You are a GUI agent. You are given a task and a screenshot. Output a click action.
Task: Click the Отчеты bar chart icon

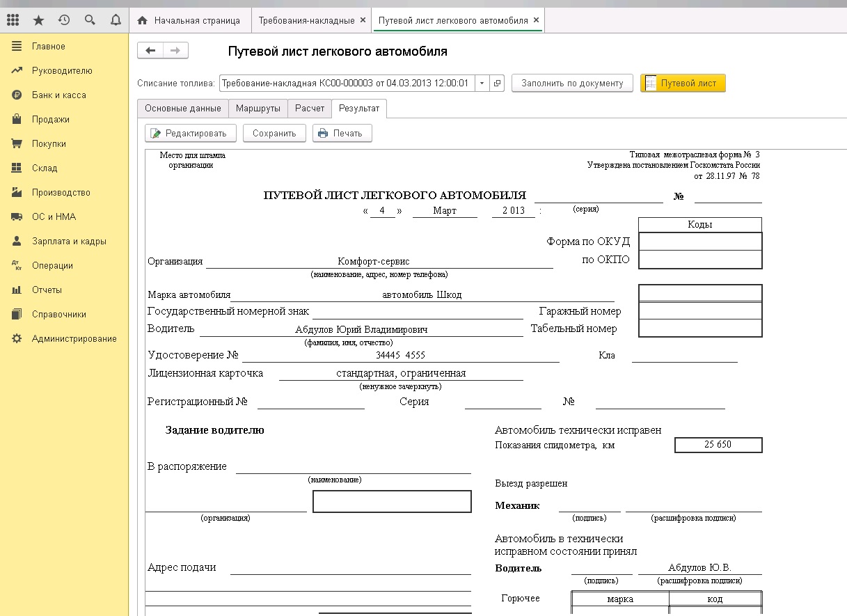[x=17, y=290]
